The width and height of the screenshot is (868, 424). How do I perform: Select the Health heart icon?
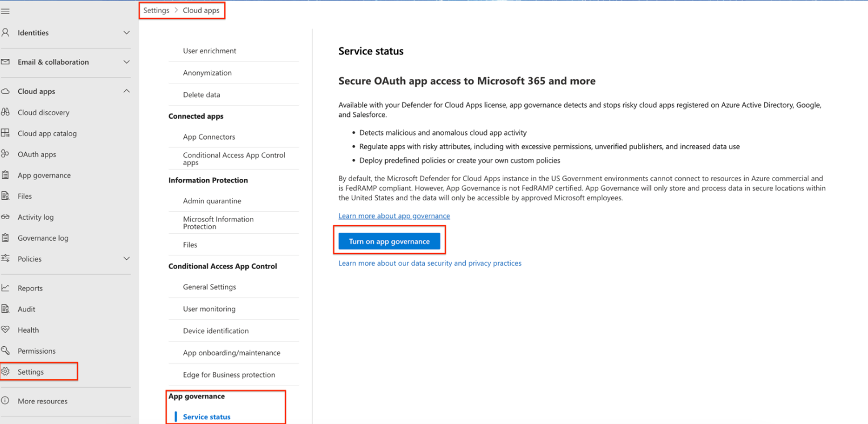(7, 330)
